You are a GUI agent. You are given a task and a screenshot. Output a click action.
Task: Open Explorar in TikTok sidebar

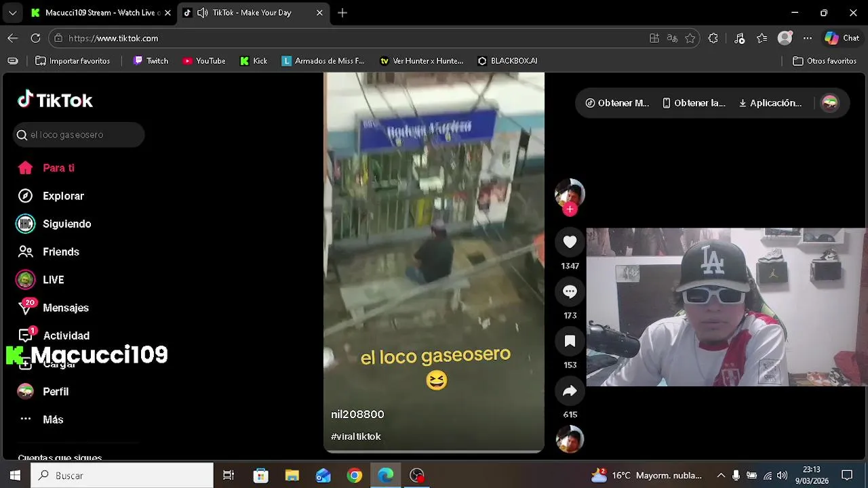51,196
